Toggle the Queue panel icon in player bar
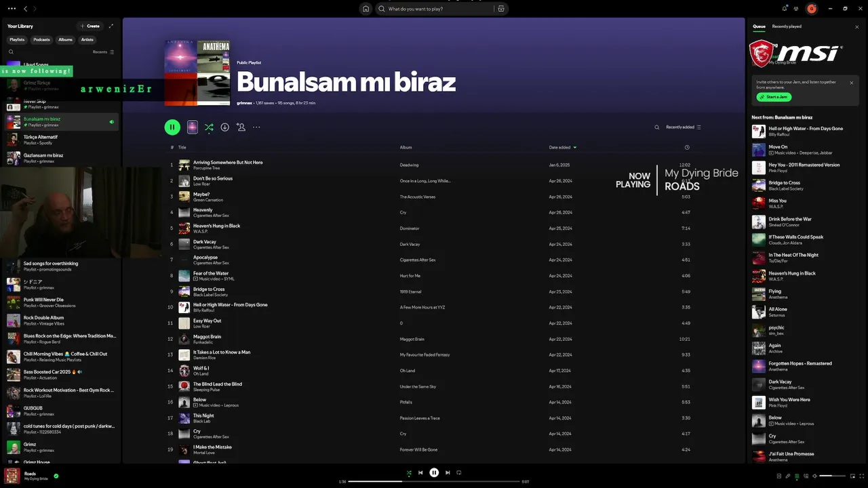The image size is (868, 488). (x=797, y=476)
